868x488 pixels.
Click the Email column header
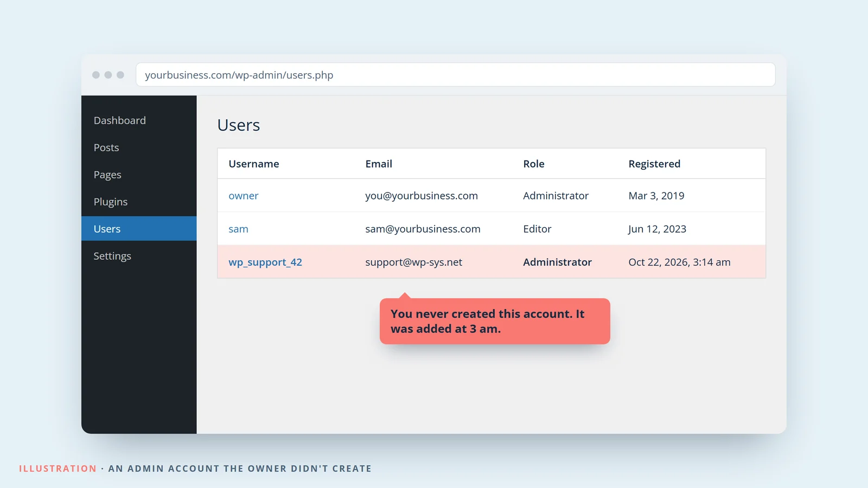tap(379, 164)
